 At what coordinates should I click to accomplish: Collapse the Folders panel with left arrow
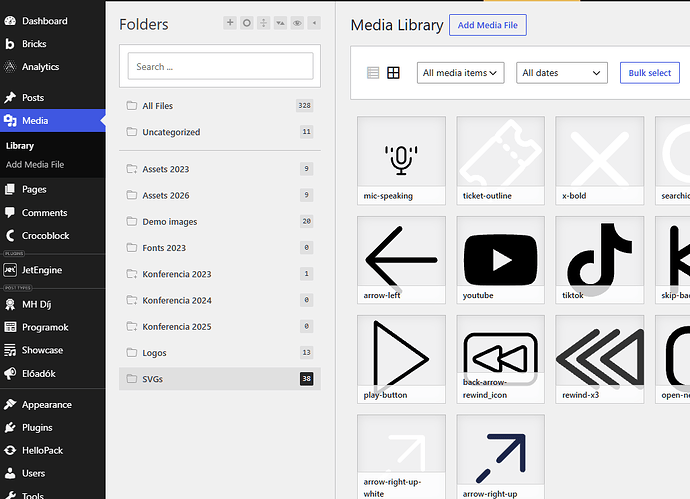click(x=314, y=23)
